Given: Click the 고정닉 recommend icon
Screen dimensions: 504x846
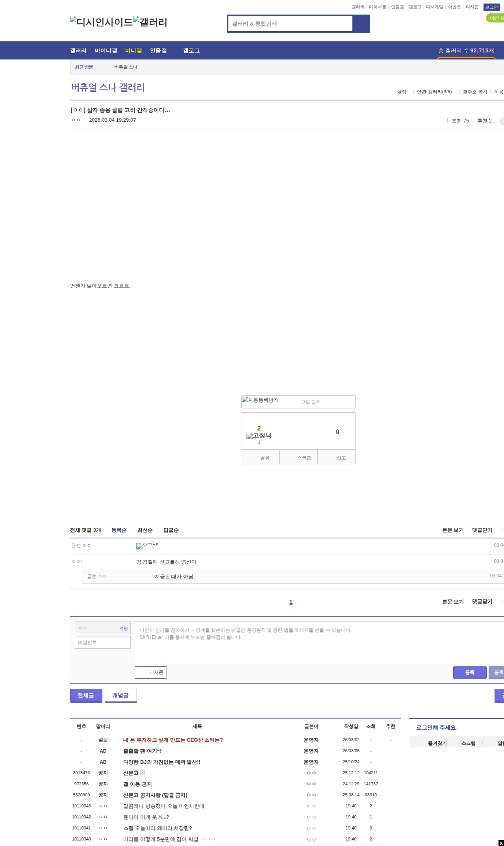Looking at the screenshot, I should click(259, 436).
